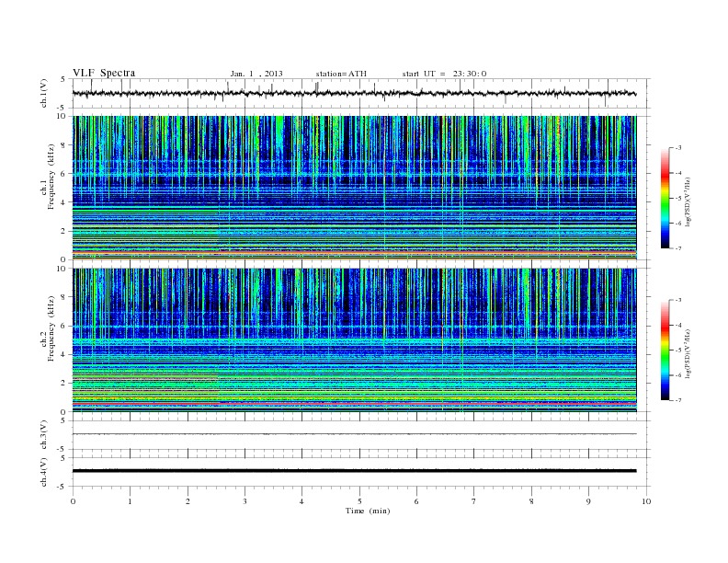Click the "6" kHz tick on ch.1 spectrogram axis
This screenshot has width=728, height=563.
point(63,174)
